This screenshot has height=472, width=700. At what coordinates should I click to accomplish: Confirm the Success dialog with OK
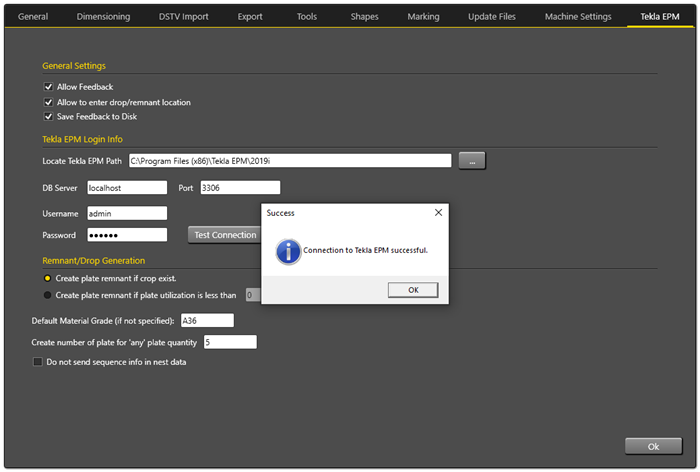tap(413, 290)
